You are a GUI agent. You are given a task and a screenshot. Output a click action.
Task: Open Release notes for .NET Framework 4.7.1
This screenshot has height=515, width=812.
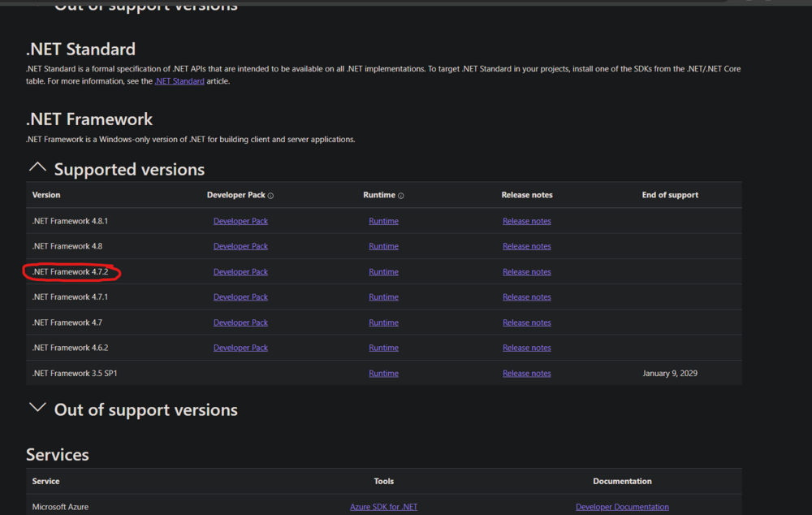tap(526, 297)
